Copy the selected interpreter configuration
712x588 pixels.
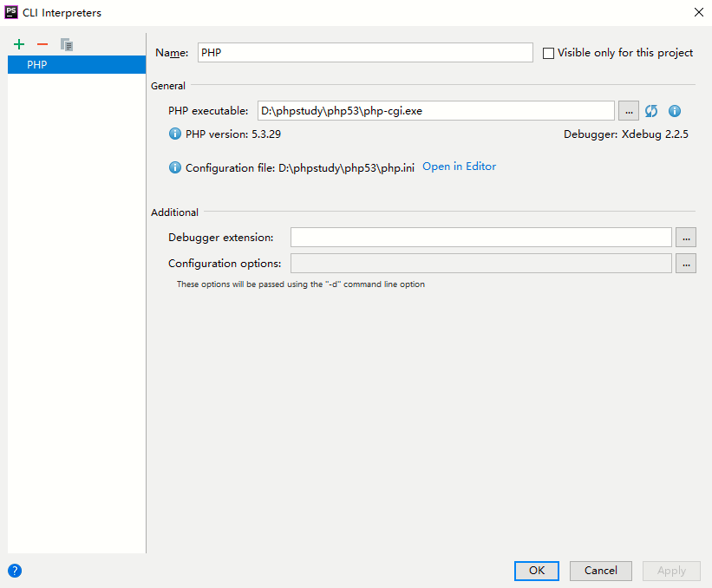67,44
